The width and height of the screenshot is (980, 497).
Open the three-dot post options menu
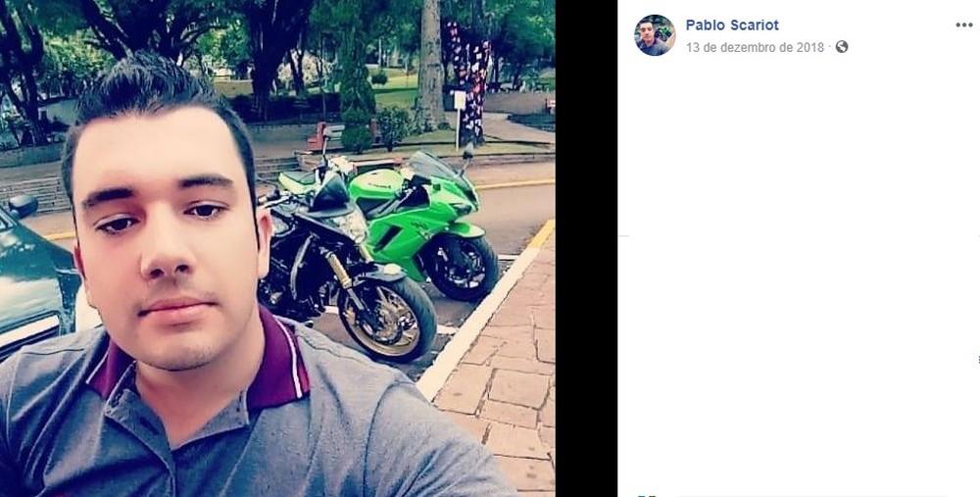[x=963, y=25]
